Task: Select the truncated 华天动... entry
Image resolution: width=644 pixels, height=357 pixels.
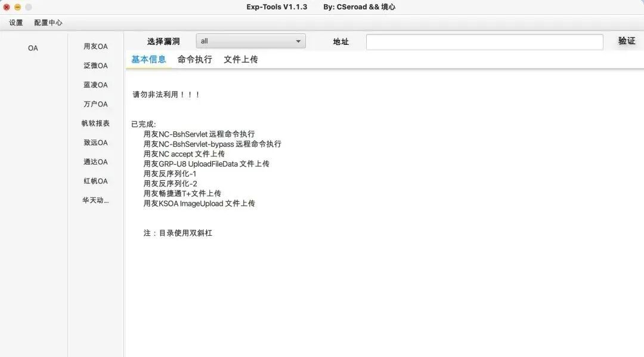Action: [x=95, y=201]
